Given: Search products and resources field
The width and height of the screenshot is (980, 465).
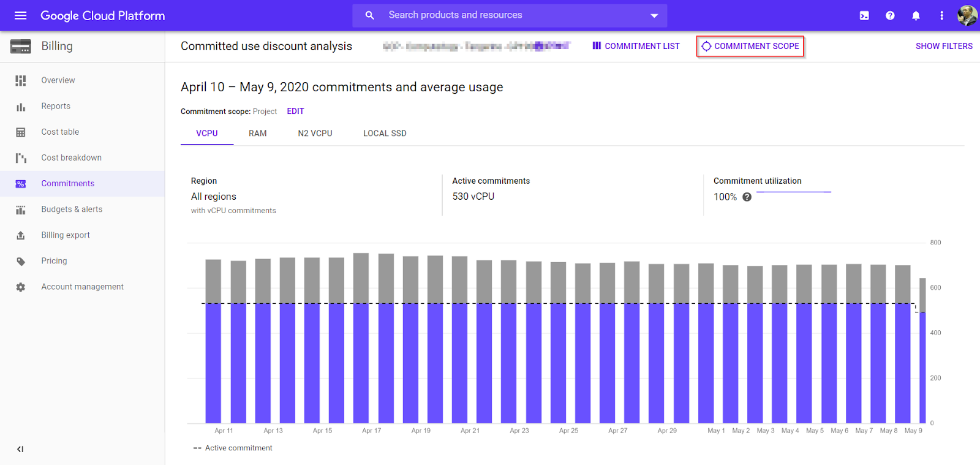Looking at the screenshot, I should click(510, 15).
